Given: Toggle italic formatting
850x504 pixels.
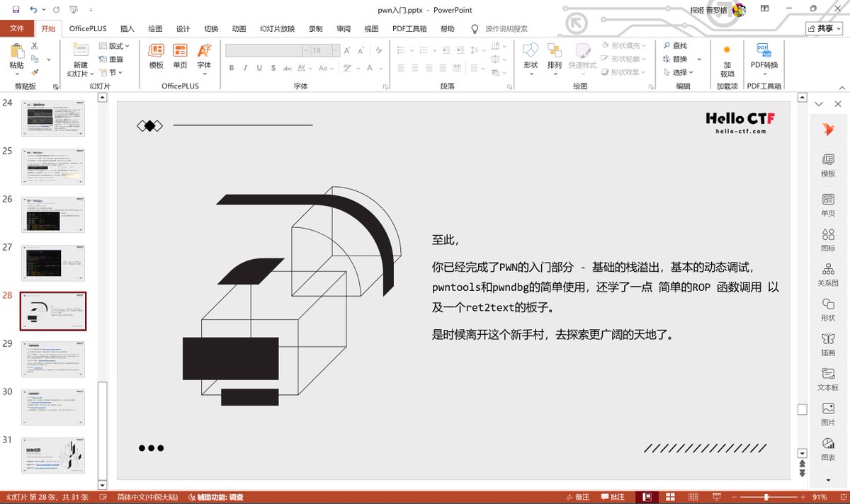Looking at the screenshot, I should (x=246, y=69).
